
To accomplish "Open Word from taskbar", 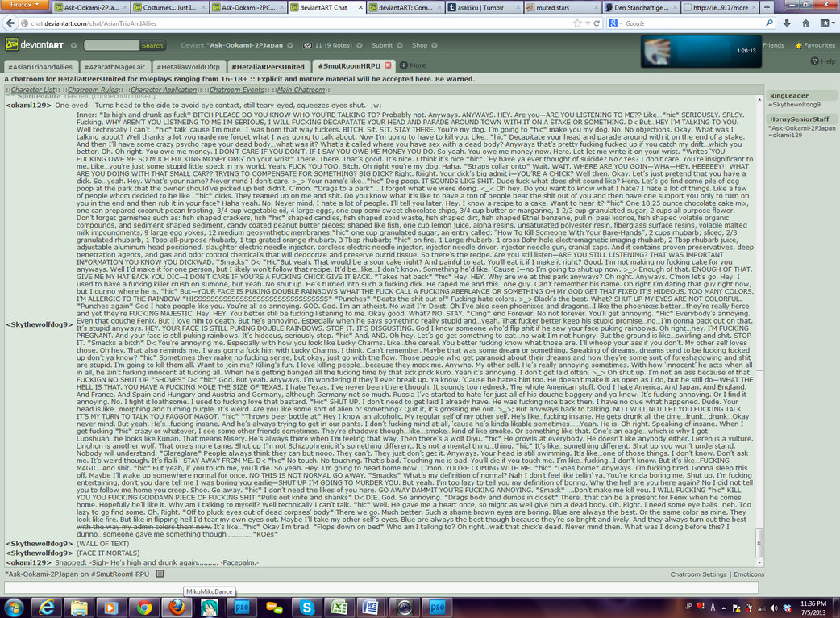I will click(x=372, y=608).
